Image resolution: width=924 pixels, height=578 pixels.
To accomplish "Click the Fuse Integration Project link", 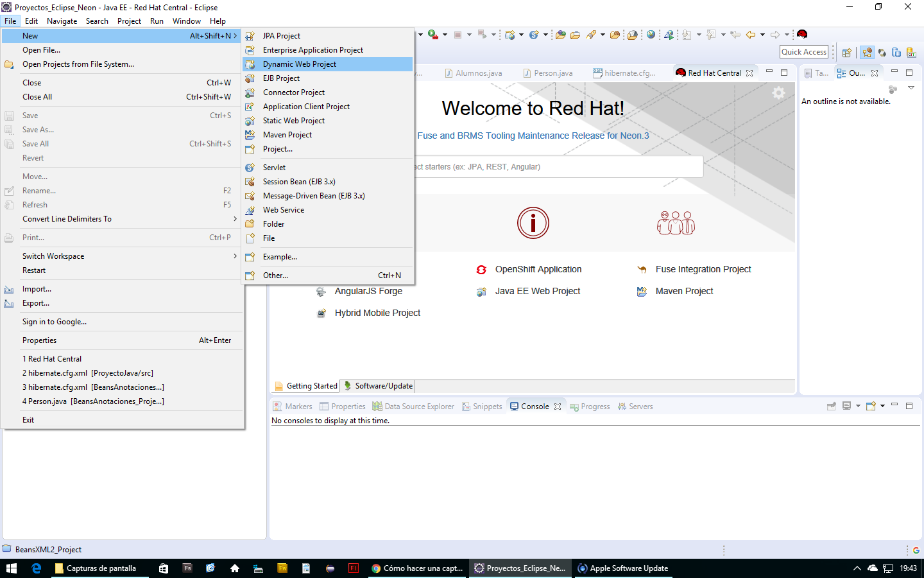I will pyautogui.click(x=703, y=270).
